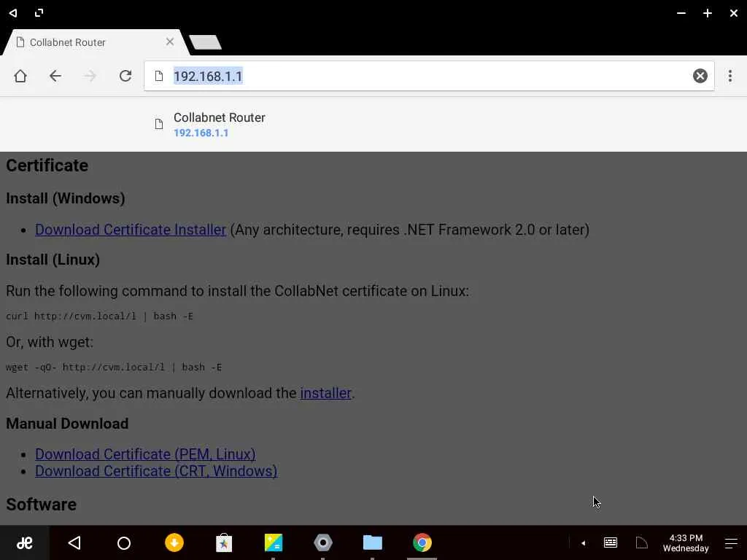Download Certificate (CRT, Windows)

click(x=156, y=471)
